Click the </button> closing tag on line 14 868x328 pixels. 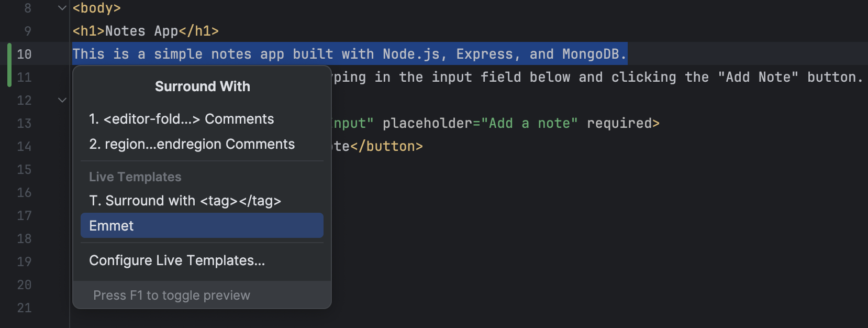point(388,146)
